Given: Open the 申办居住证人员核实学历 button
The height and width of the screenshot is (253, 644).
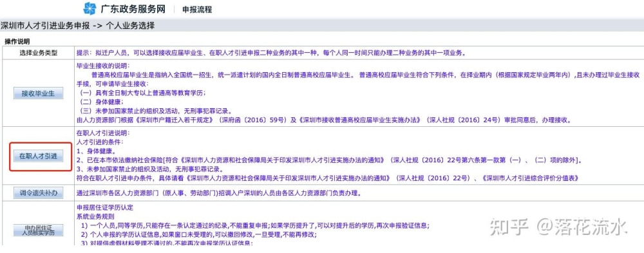Looking at the screenshot, I should (38, 230).
